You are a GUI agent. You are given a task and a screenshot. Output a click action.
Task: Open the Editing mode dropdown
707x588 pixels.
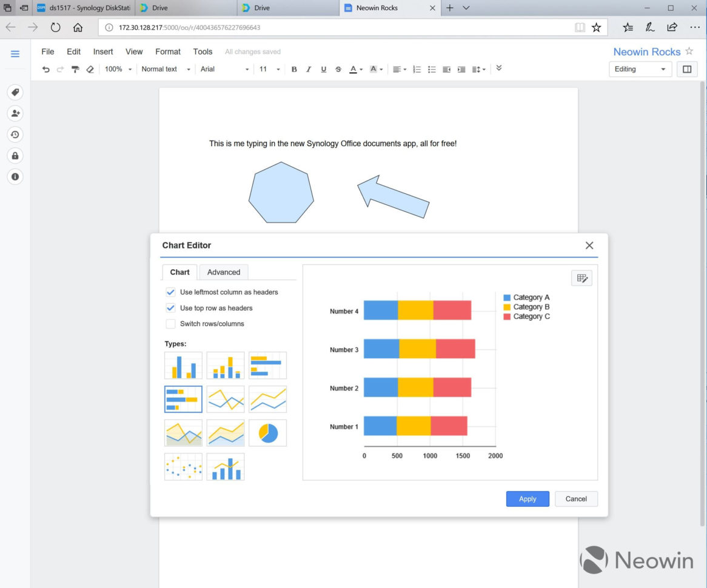click(x=640, y=69)
